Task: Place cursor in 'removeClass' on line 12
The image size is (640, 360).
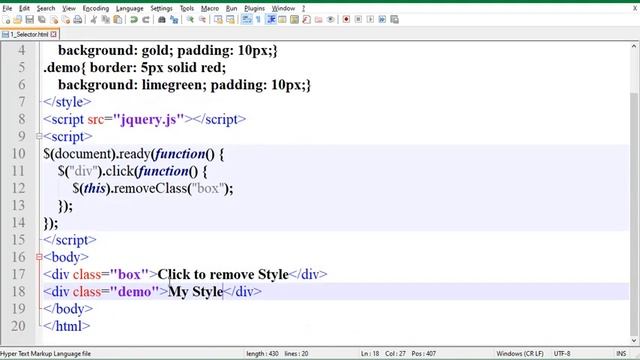Action: pos(149,188)
